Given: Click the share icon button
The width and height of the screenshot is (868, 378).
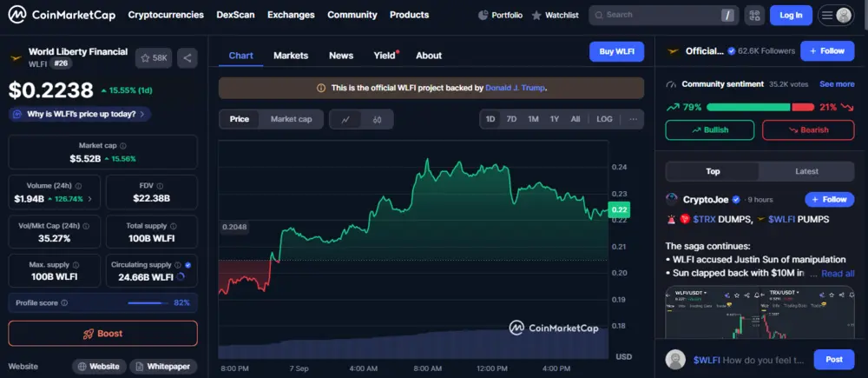Looking at the screenshot, I should tap(187, 57).
